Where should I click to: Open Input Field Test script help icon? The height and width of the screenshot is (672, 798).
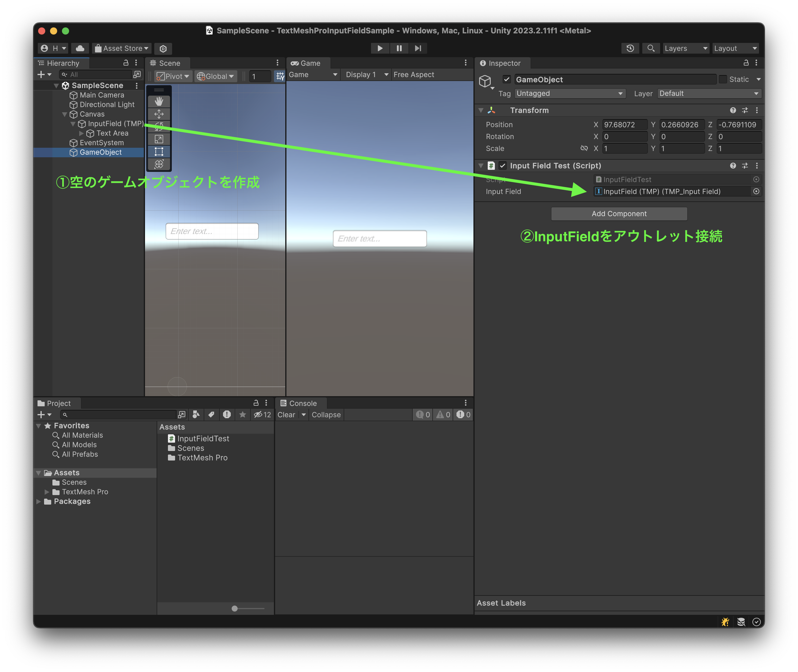(733, 166)
